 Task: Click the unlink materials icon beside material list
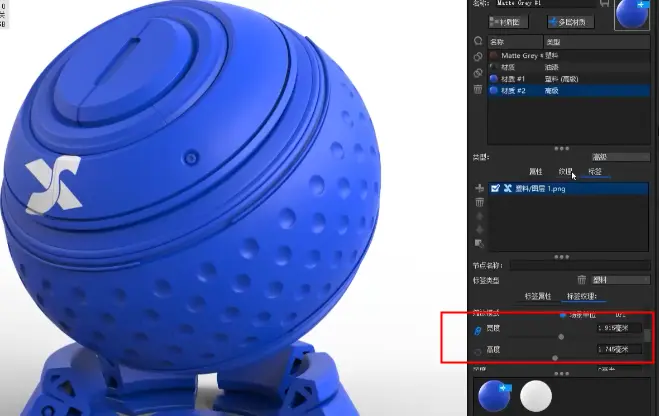click(478, 73)
